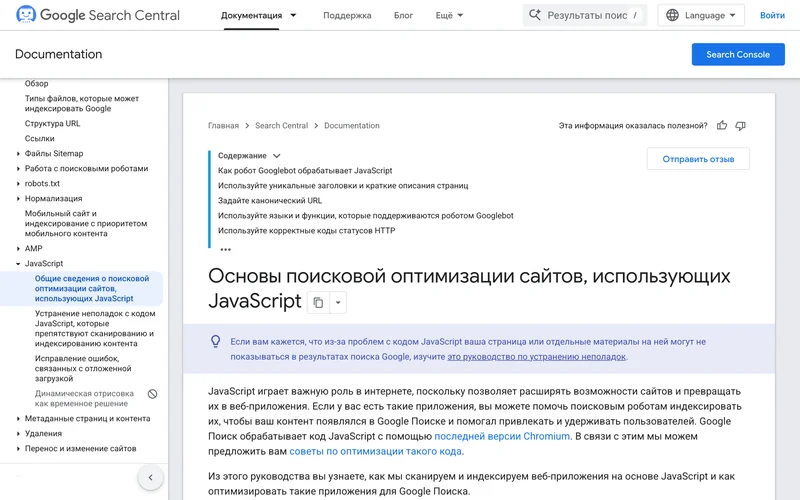Click the Documentation breadcrumb
This screenshot has height=500, width=800.
pos(352,126)
